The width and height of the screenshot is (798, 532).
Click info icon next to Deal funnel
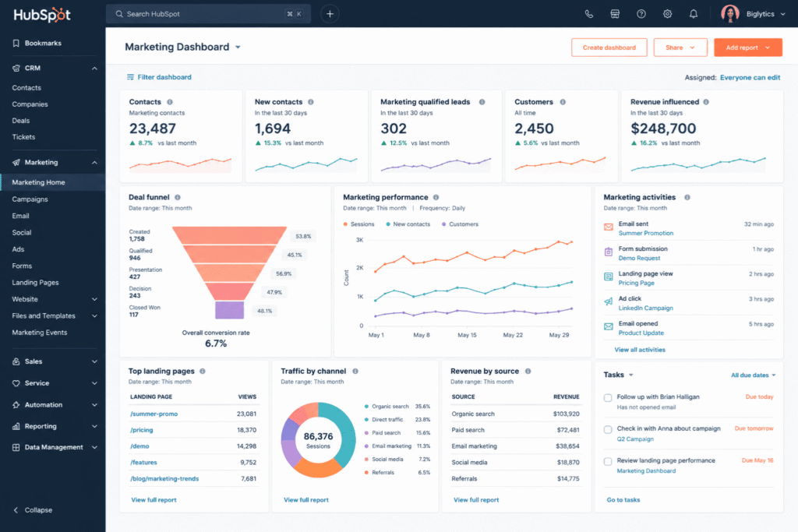178,197
